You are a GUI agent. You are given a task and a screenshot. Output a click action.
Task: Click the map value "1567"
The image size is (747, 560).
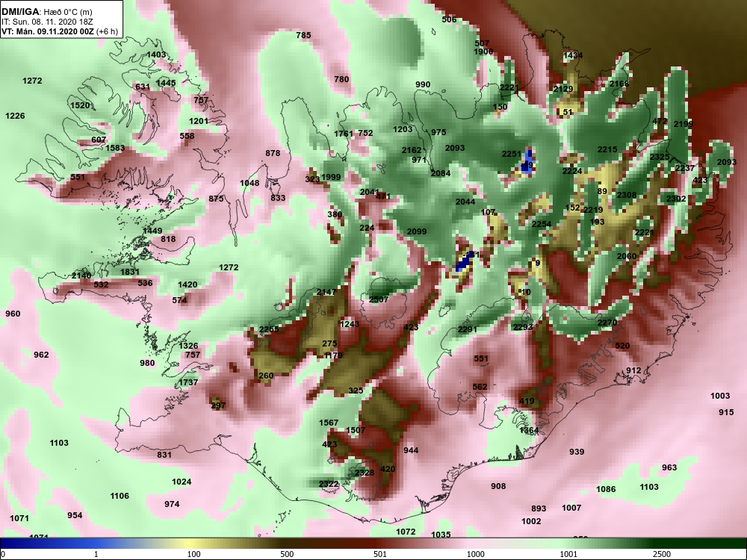coord(329,423)
